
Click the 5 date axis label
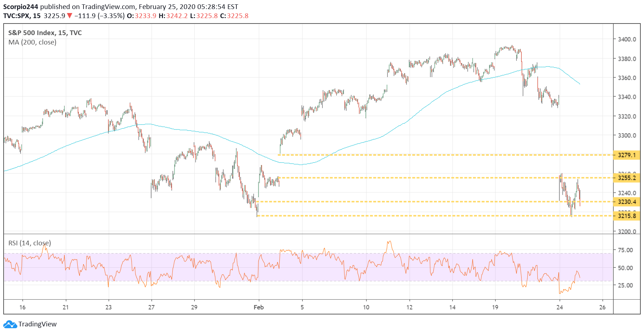tap(302, 307)
